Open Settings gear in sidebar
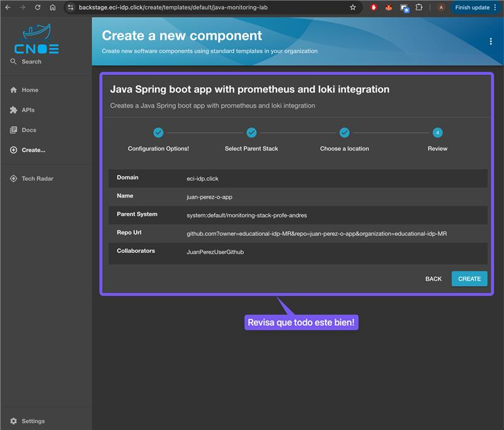Screen dimensions: 504x430 (14, 421)
